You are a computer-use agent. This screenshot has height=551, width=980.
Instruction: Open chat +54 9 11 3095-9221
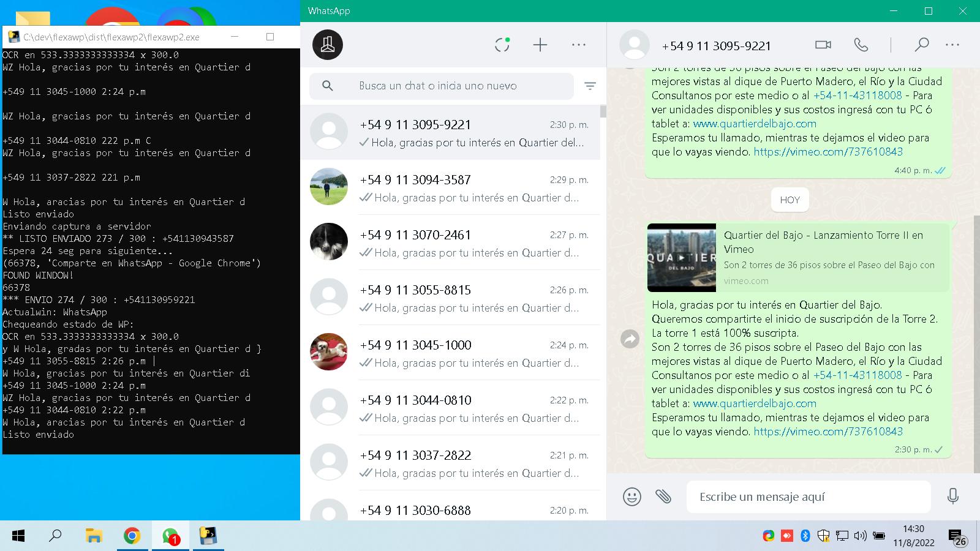[450, 132]
